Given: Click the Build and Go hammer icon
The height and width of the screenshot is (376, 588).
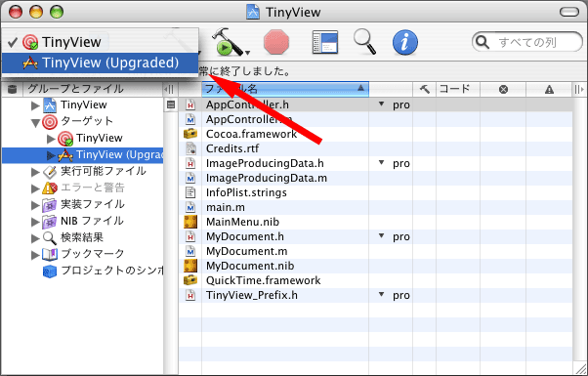Looking at the screenshot, I should [x=227, y=42].
